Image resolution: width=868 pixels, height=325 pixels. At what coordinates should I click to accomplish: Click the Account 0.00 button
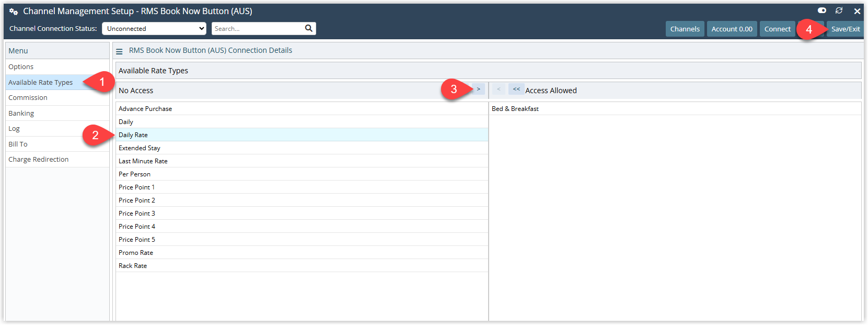[x=732, y=29]
